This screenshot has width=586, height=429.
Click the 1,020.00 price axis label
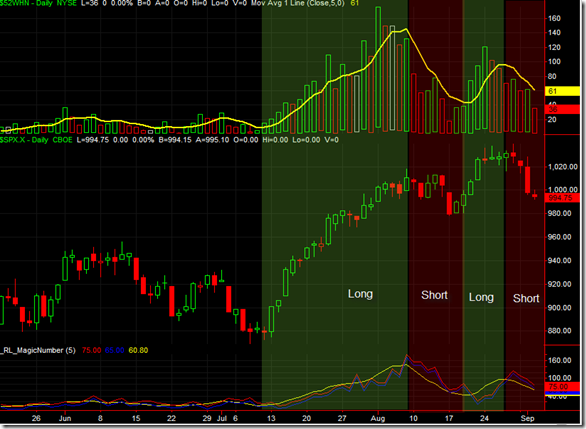(x=562, y=167)
